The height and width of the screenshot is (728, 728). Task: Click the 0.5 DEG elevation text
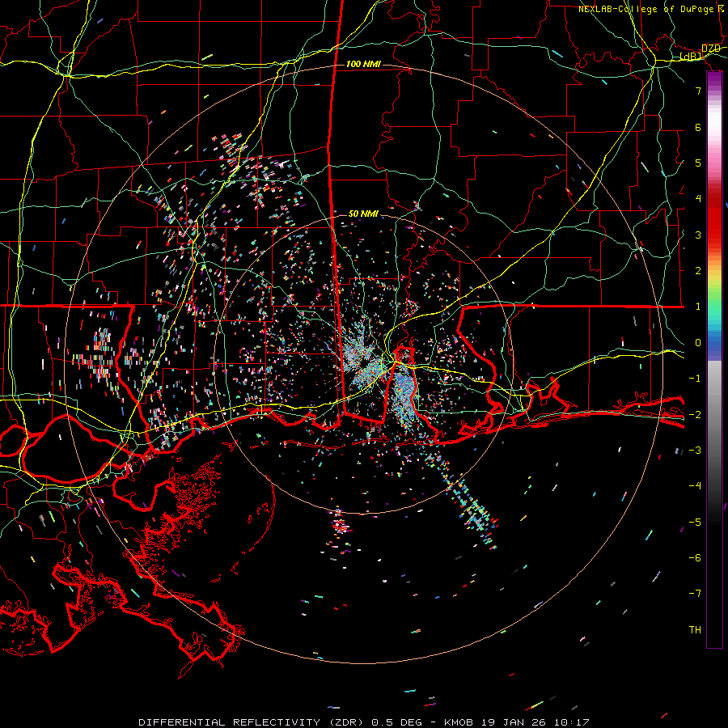(397, 722)
